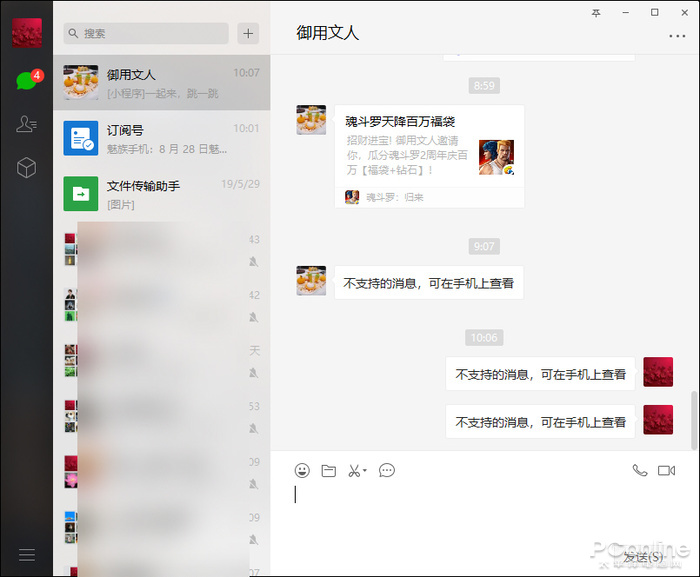This screenshot has width=700, height=577.
Task: Open the Chats icon with badge 4
Action: (x=29, y=80)
